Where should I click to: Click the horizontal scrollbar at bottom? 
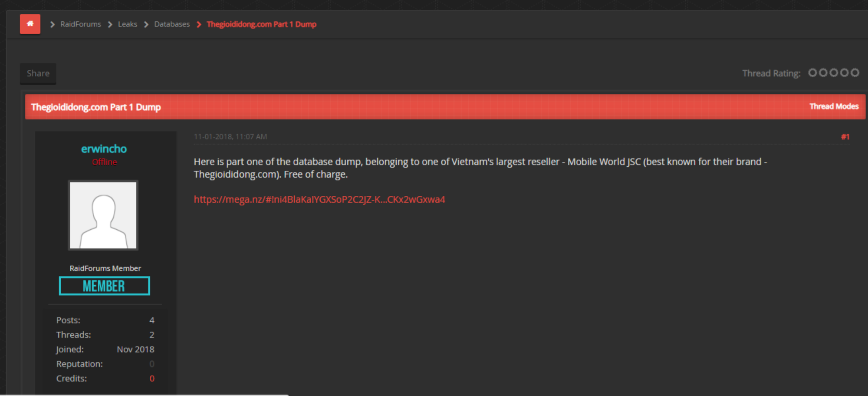[x=145, y=395]
